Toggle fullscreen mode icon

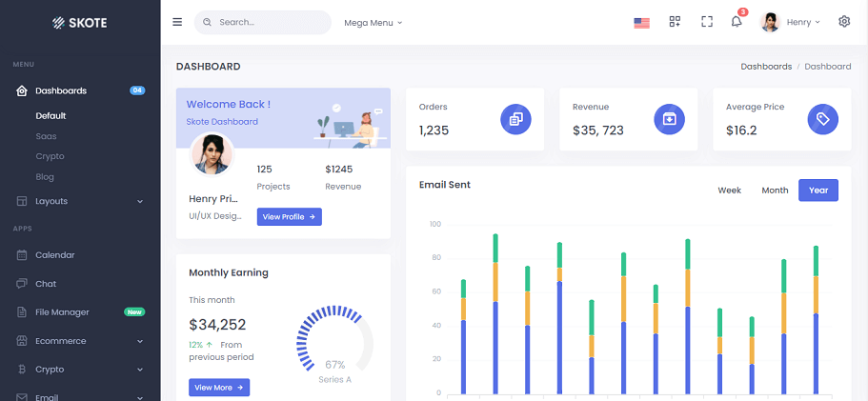pyautogui.click(x=706, y=22)
